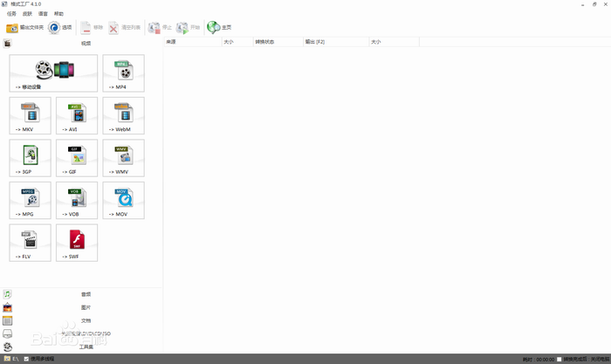The image size is (611, 364).
Task: Open the 任务 menu
Action: pos(11,14)
